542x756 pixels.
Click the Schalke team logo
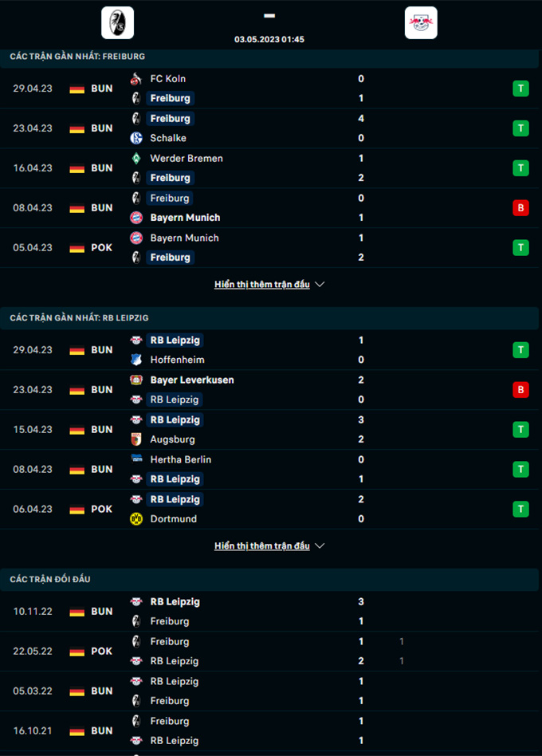pyautogui.click(x=136, y=138)
